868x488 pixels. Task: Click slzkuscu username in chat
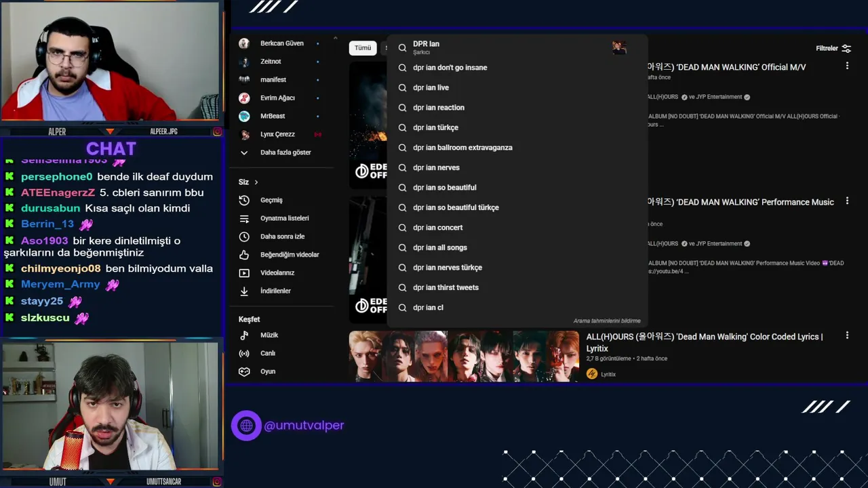(x=45, y=318)
